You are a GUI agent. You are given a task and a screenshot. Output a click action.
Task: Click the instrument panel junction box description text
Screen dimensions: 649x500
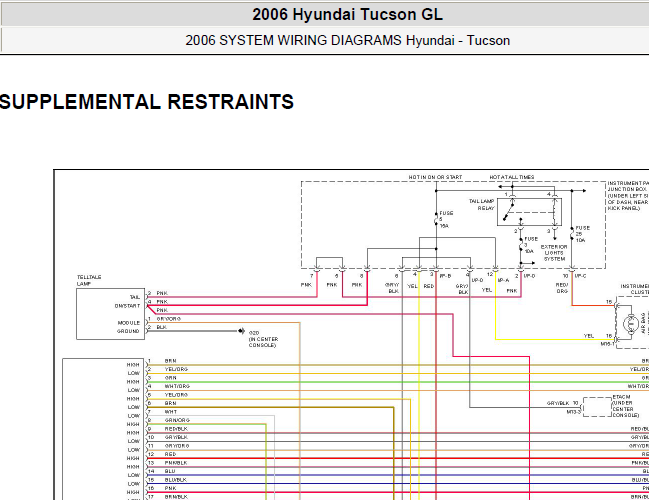[628, 195]
